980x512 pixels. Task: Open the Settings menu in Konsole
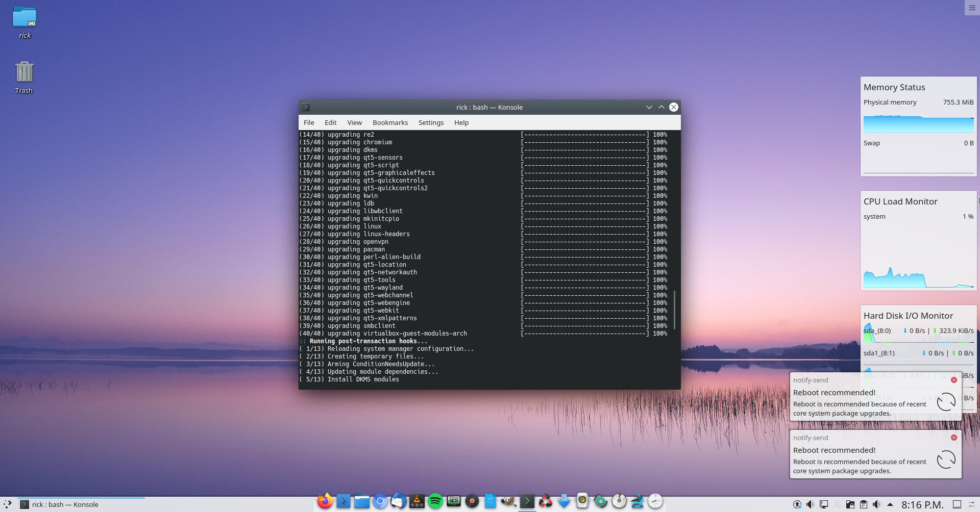click(x=430, y=122)
